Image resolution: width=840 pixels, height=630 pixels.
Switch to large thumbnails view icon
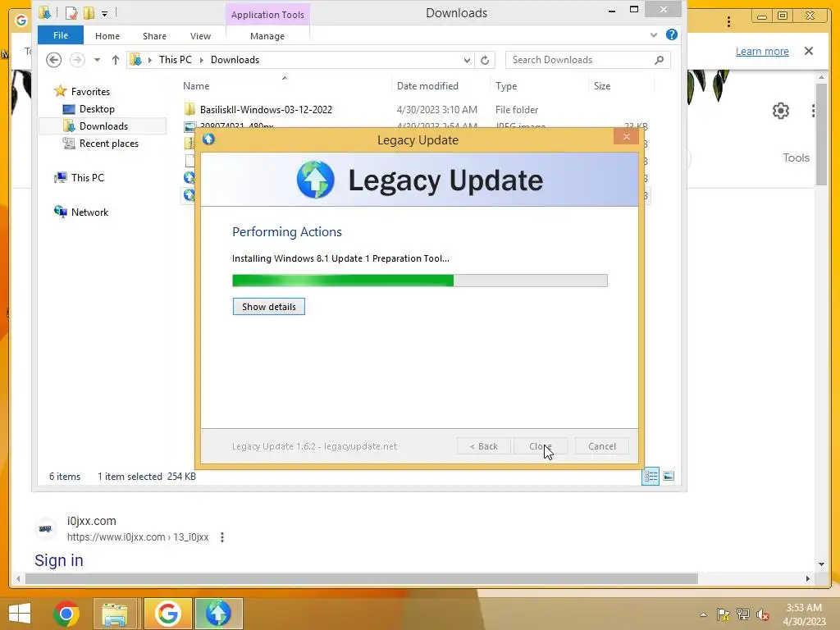coord(669,476)
